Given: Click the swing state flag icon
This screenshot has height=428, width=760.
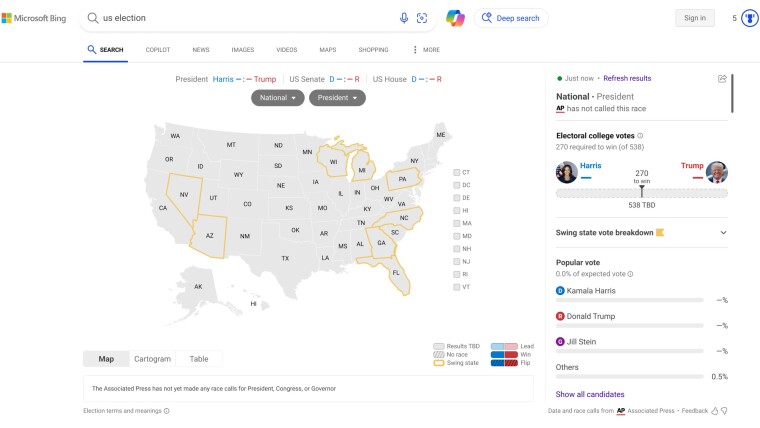Looking at the screenshot, I should pos(660,233).
